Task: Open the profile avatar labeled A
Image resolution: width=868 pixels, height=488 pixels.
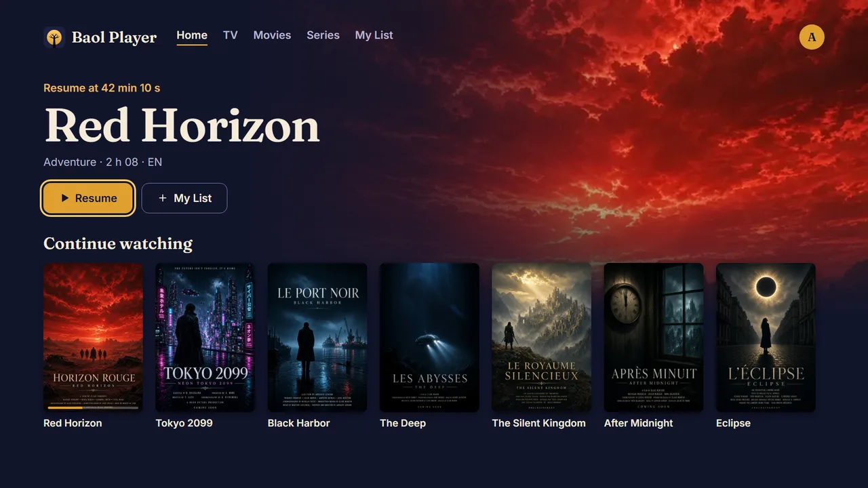Action: [x=812, y=37]
